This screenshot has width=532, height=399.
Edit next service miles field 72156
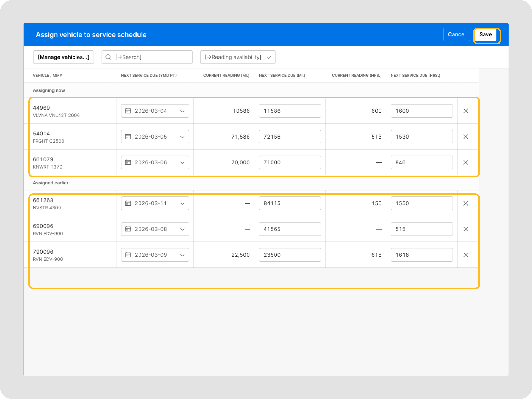coord(290,137)
